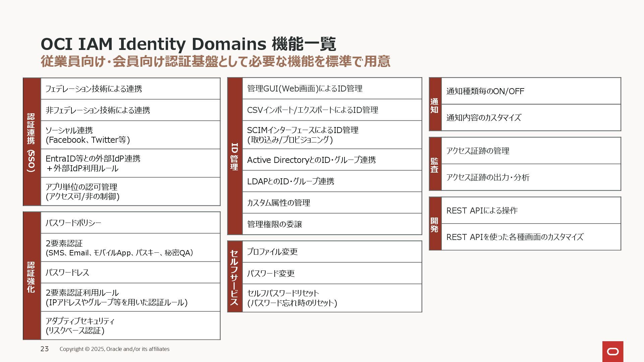This screenshot has width=644, height=362.
Task: Click the カスタム属性の管理 row
Action: [331, 203]
